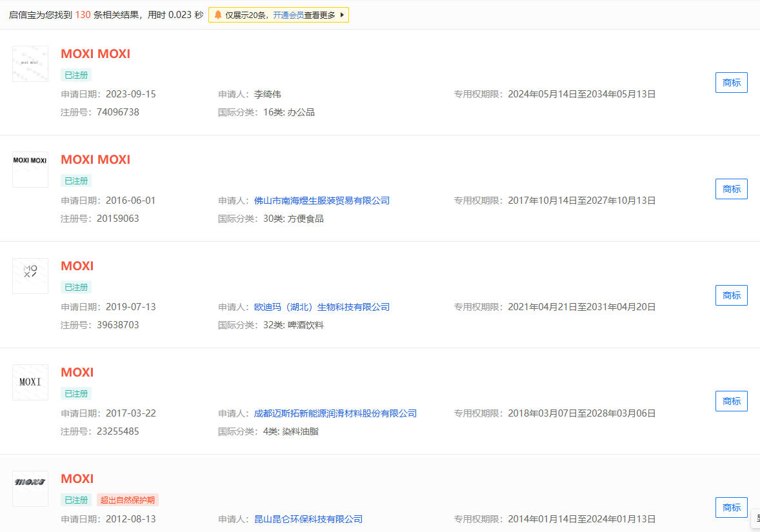Open applicant 成都迈斯拓新能源润滑材料股份有限公司
760x532 pixels.
click(335, 413)
